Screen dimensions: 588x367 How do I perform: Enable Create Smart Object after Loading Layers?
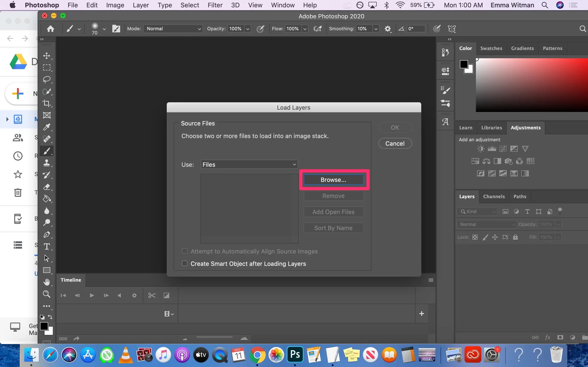[x=185, y=264]
